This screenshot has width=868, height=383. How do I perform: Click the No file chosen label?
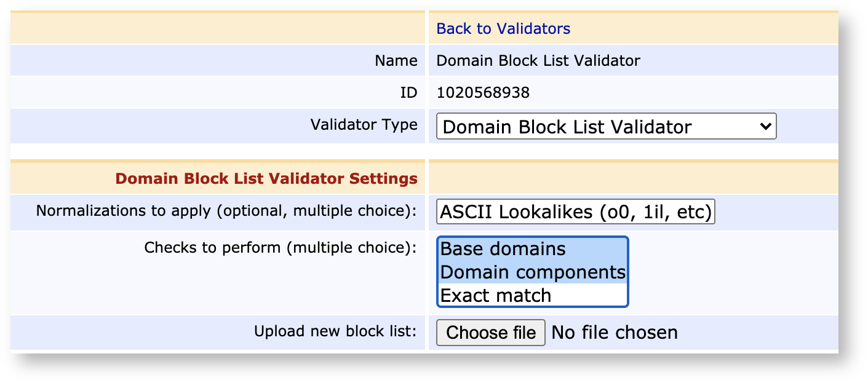(x=614, y=332)
